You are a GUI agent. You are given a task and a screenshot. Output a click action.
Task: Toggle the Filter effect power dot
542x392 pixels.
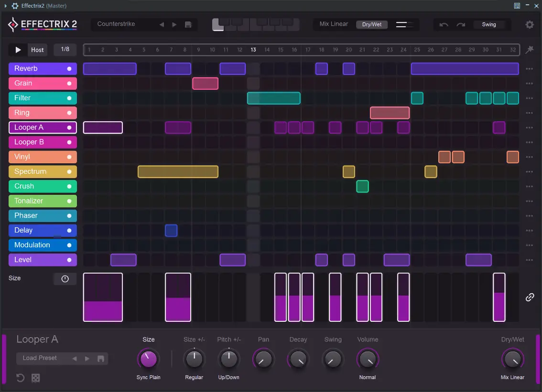(69, 98)
